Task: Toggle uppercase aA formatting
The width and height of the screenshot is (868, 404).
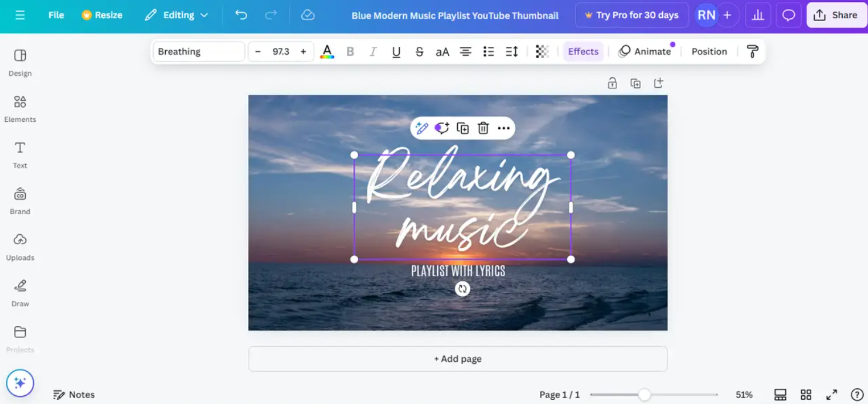Action: pyautogui.click(x=442, y=52)
